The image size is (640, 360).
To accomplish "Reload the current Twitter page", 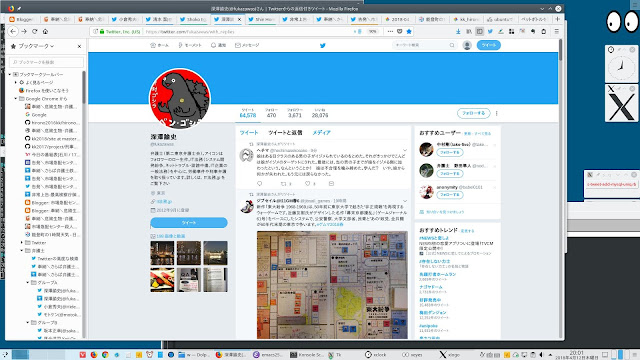I will coord(35,31).
